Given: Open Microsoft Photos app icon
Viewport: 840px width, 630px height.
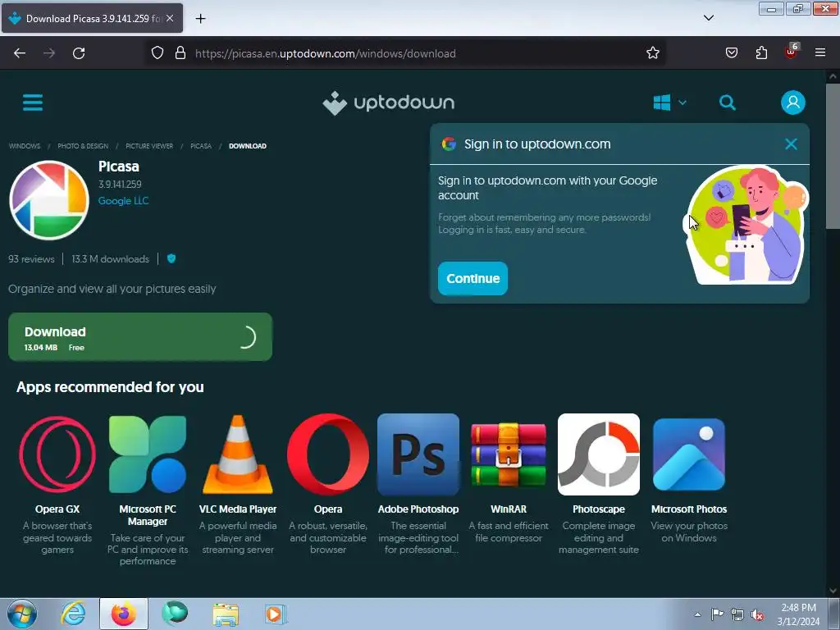Looking at the screenshot, I should pyautogui.click(x=689, y=454).
